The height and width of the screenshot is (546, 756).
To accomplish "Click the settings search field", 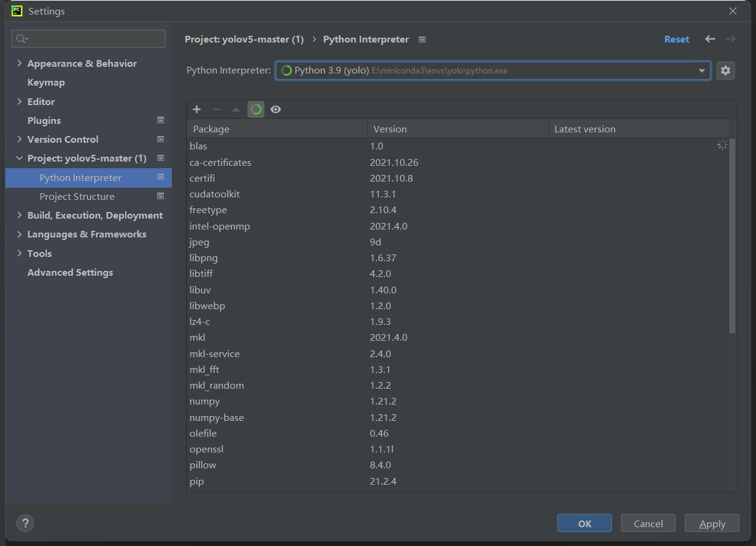I will pyautogui.click(x=89, y=39).
